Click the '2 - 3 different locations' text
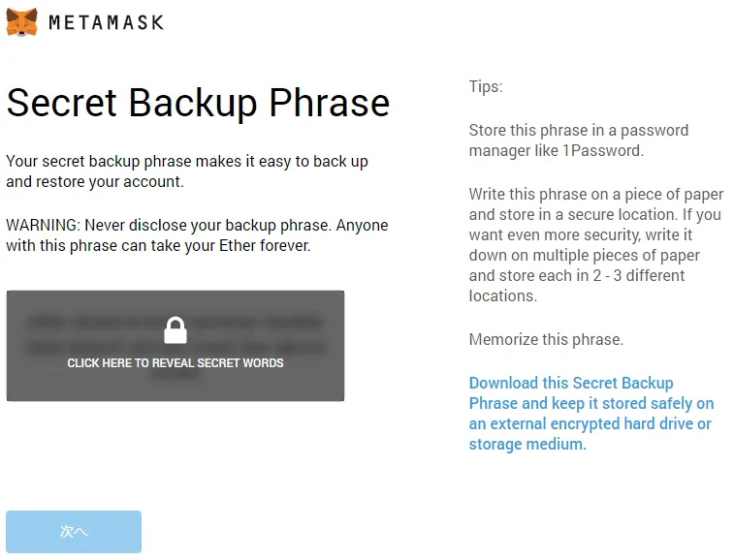The height and width of the screenshot is (560, 734). tap(577, 286)
